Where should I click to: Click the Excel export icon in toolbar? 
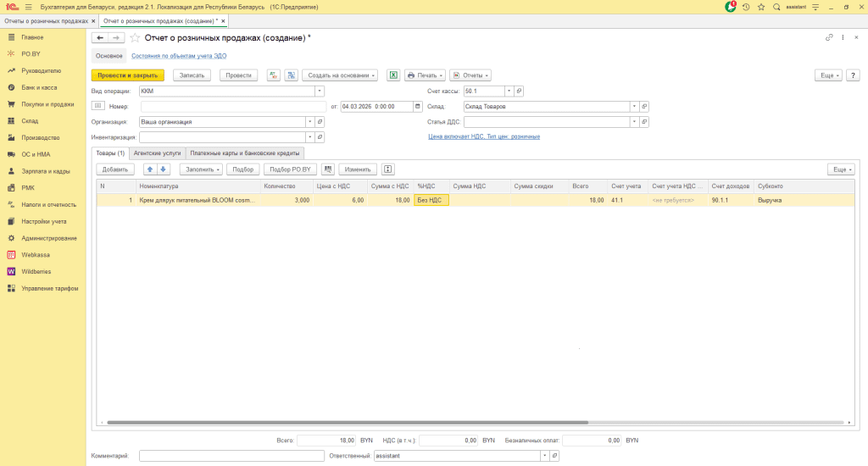[393, 75]
